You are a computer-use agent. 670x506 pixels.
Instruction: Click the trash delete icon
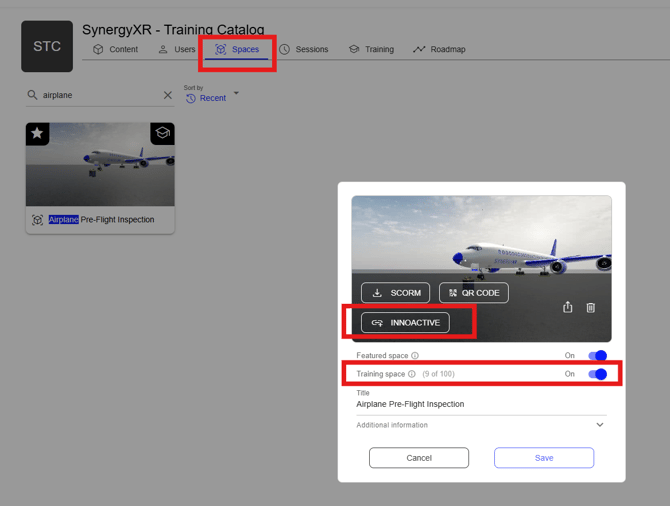591,307
